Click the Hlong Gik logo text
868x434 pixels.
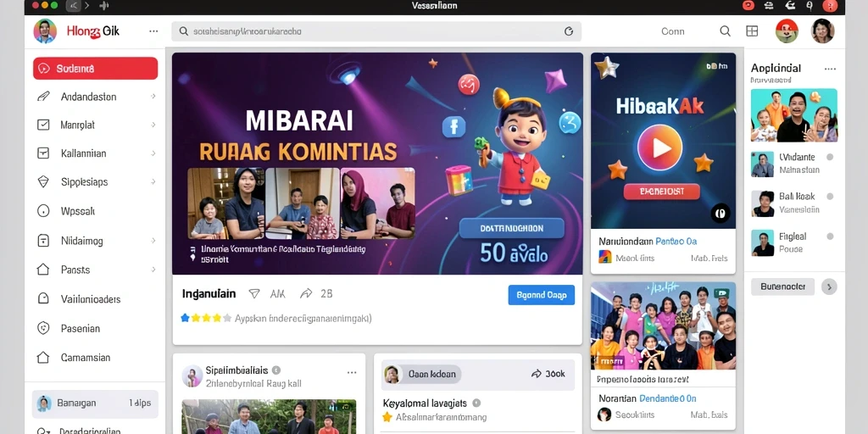pyautogui.click(x=92, y=31)
